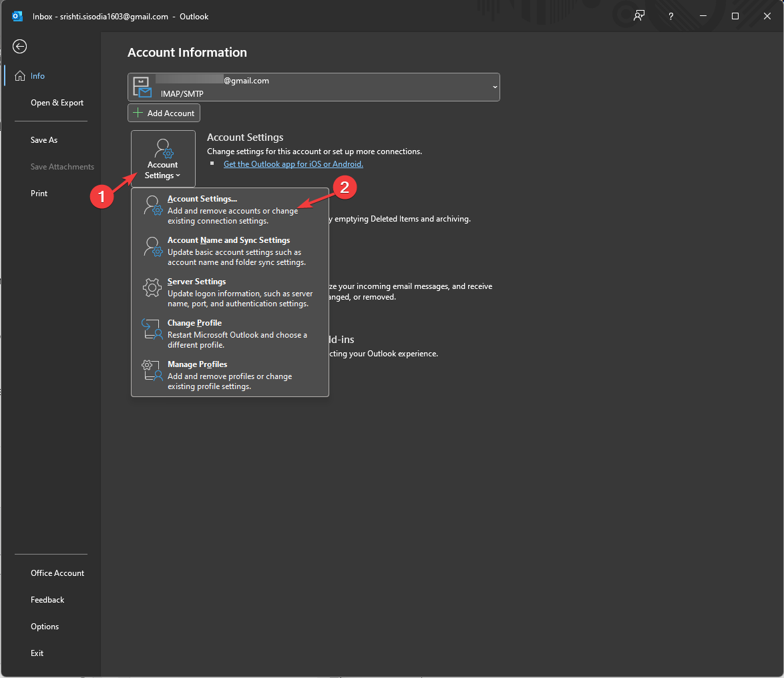Click the person icon in the title bar
Viewport: 784px width, 678px height.
tap(638, 16)
